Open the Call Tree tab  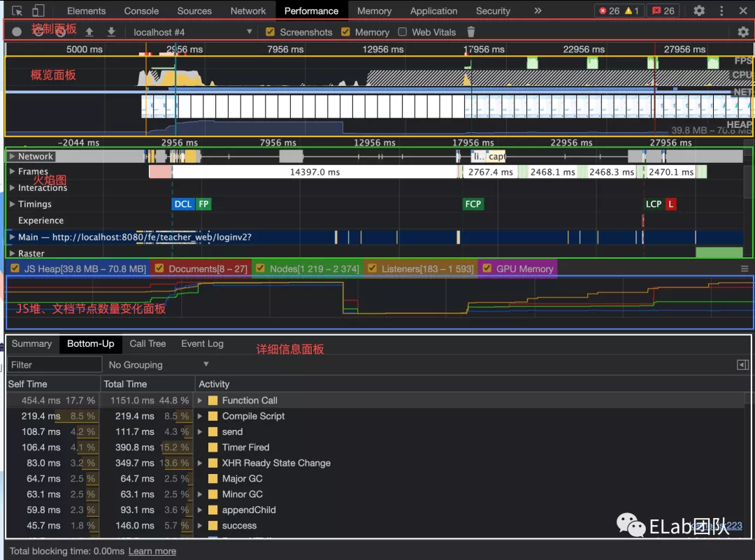[x=148, y=343]
